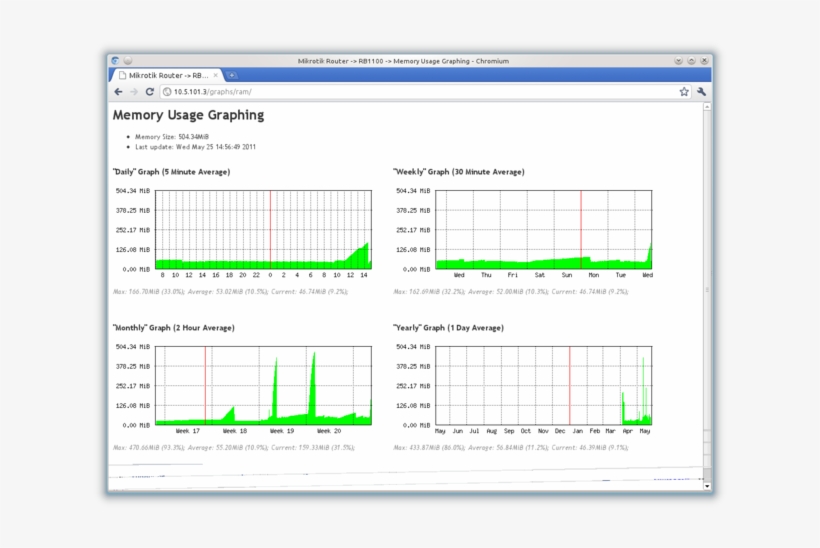
Task: Open the Chromium wrench settings menu
Action: coord(701,92)
